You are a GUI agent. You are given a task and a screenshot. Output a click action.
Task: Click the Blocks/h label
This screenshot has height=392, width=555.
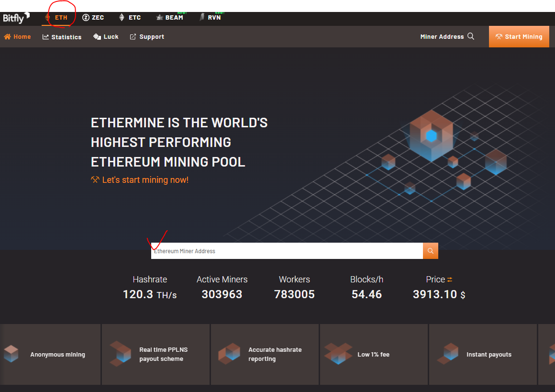tap(366, 280)
